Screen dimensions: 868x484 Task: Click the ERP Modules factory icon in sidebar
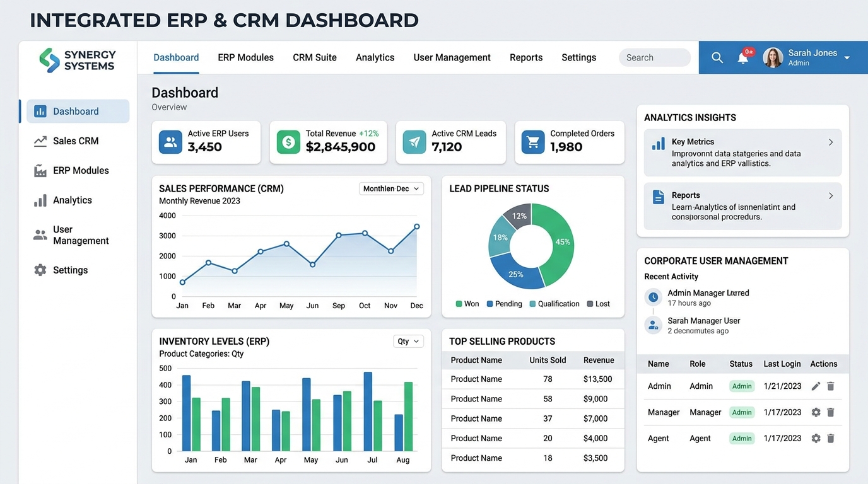40,171
